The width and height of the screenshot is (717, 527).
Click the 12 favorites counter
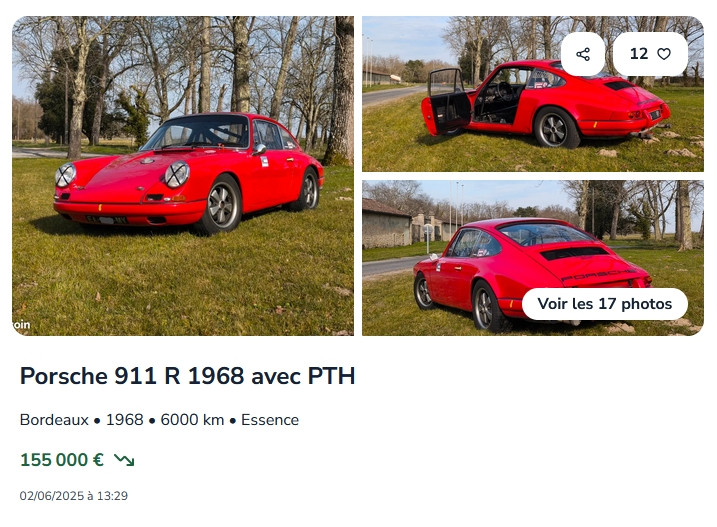(x=639, y=54)
